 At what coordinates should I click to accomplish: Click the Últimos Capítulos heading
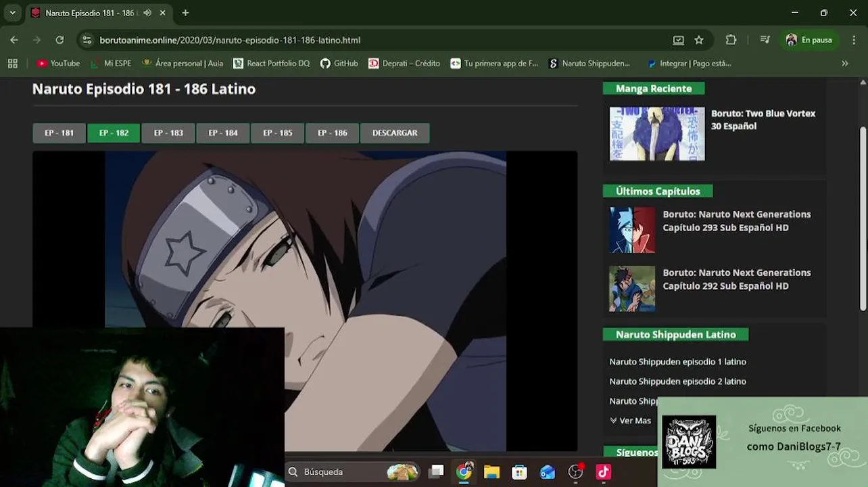658,191
